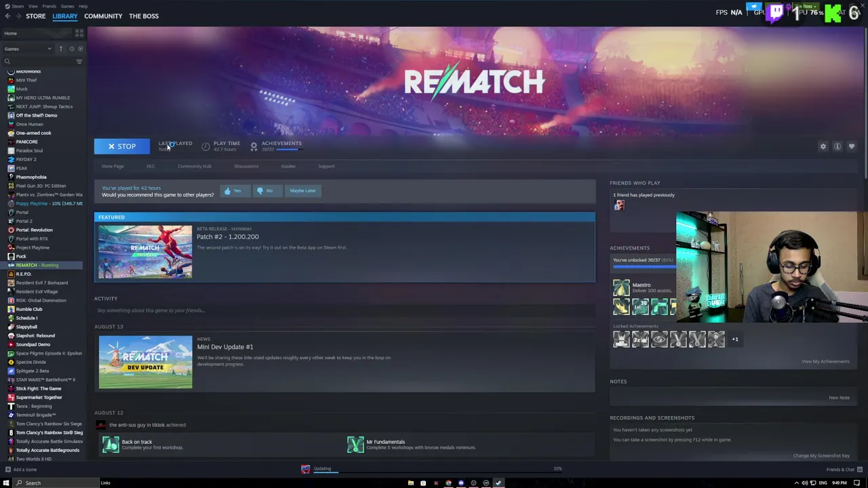Open library advanced filter icon
Screen dimensions: 868x488
tap(79, 62)
